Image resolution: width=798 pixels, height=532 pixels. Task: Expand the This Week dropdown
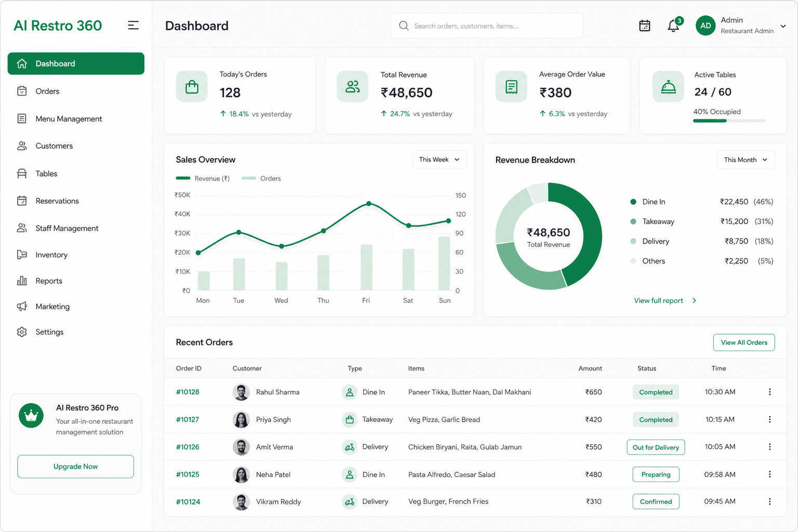click(439, 159)
